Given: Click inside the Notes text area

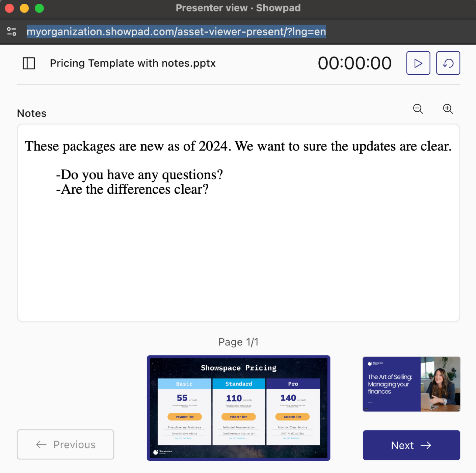Looking at the screenshot, I should pyautogui.click(x=238, y=221).
